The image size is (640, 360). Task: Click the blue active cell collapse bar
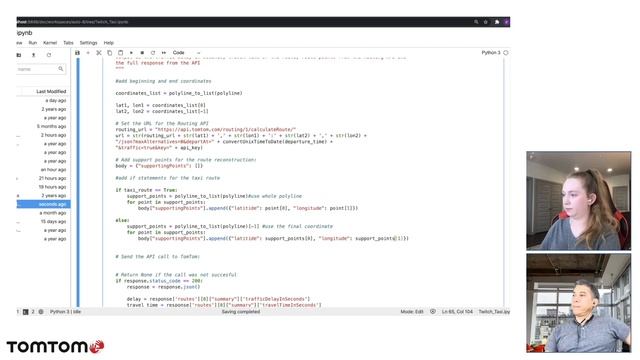click(x=78, y=182)
